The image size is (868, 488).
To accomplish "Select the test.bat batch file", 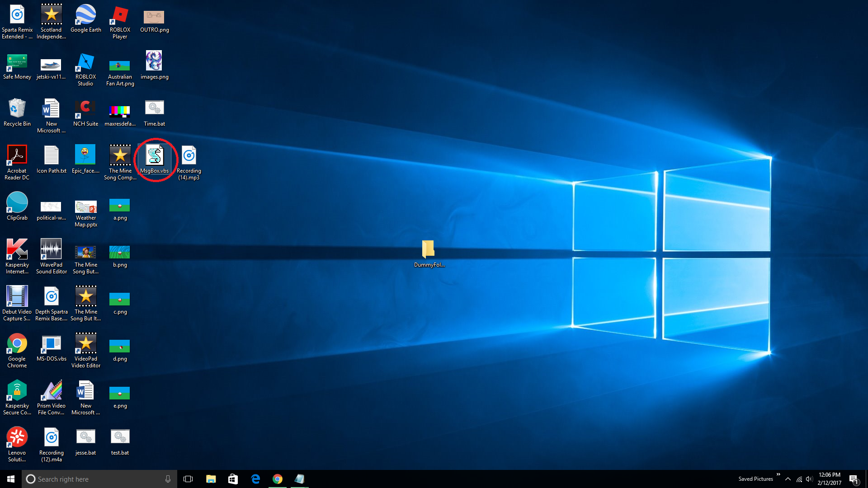I will (x=120, y=442).
